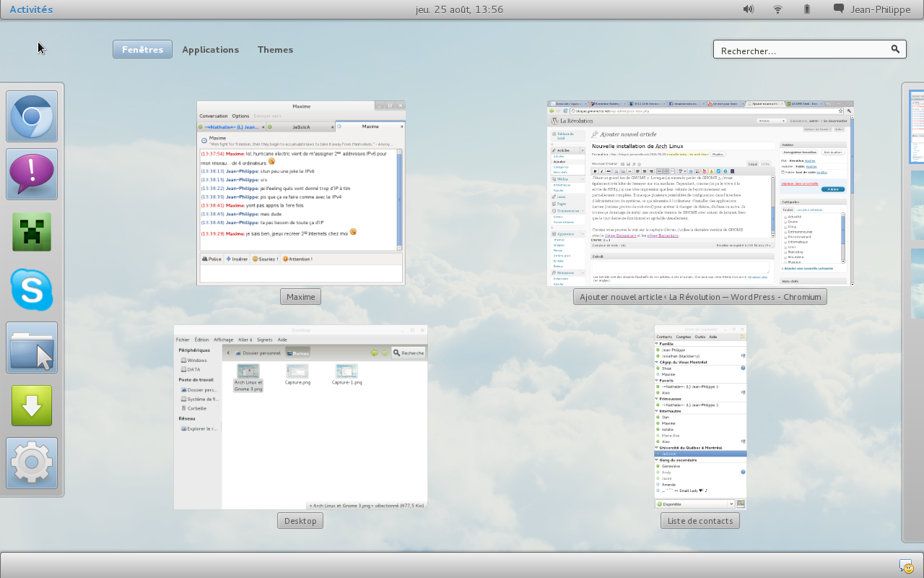This screenshot has width=924, height=578.
Task: Open Minecraft from the dock
Action: 32,232
